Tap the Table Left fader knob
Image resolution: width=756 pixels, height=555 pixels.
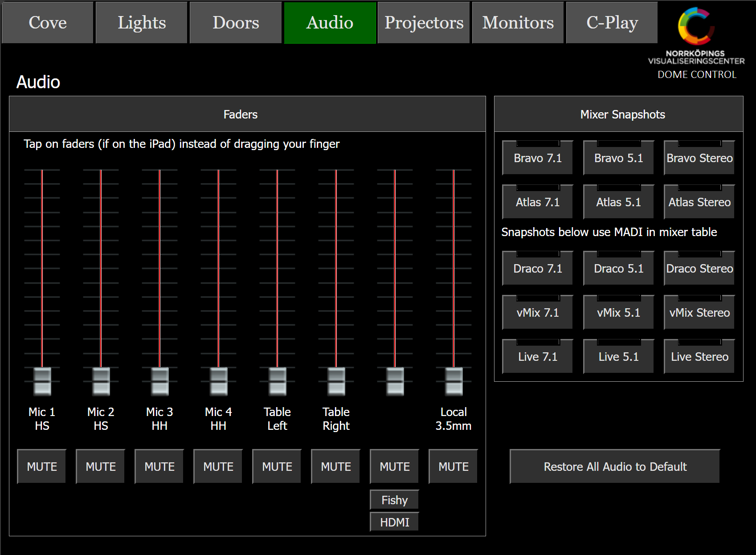tap(278, 381)
